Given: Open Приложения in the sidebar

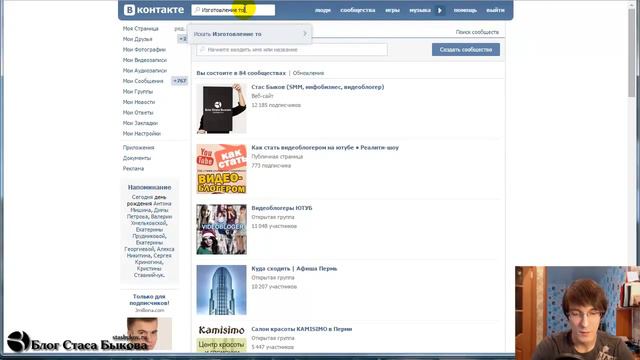Looking at the screenshot, I should (139, 147).
